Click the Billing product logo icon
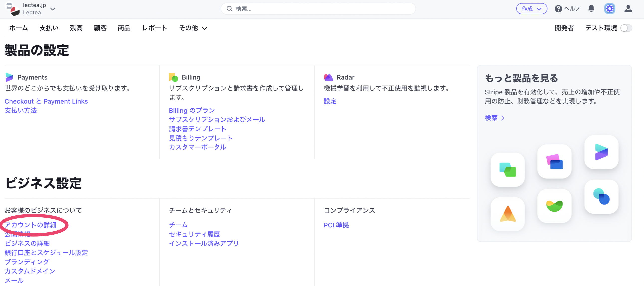The image size is (644, 286). pos(173,77)
